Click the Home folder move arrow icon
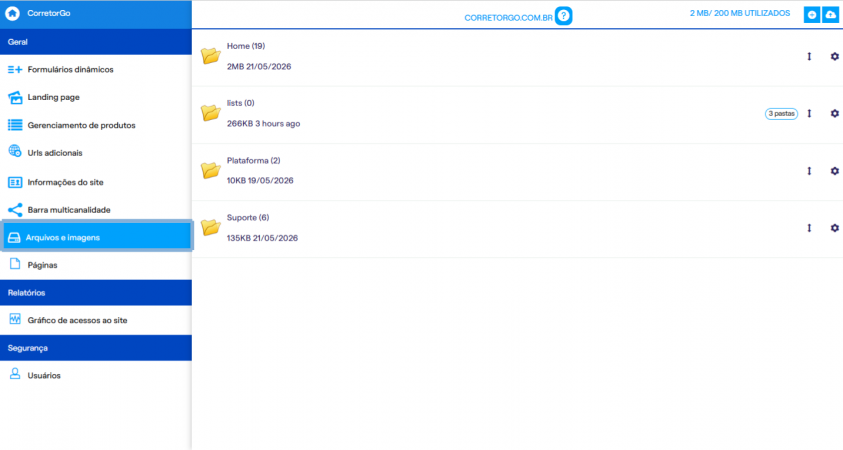This screenshot has width=843, height=450. click(809, 56)
